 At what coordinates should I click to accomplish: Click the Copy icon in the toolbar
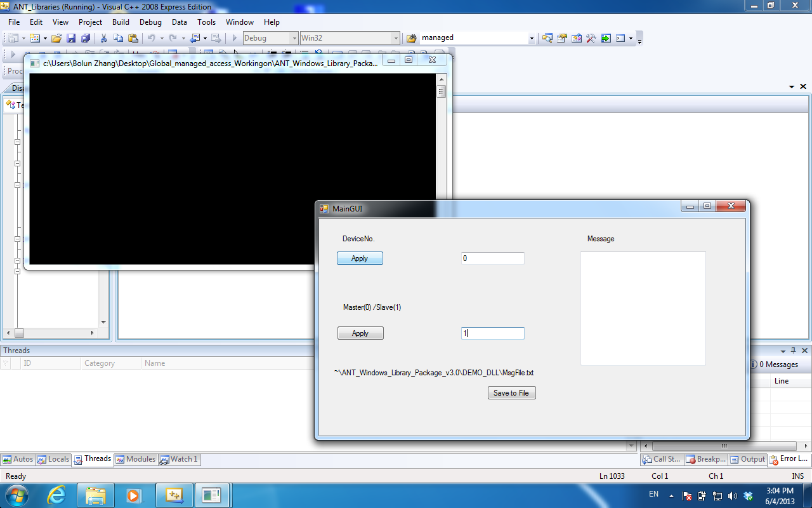click(x=118, y=38)
